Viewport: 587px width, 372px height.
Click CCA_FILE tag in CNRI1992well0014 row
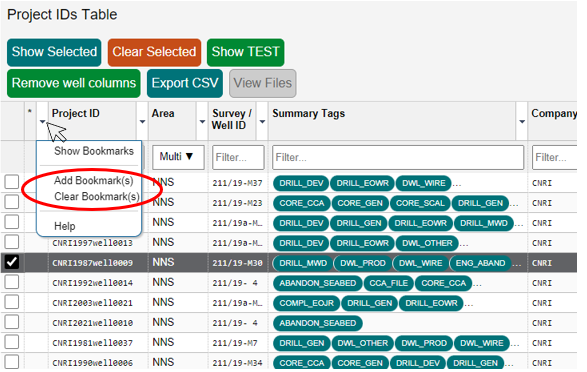(x=389, y=283)
